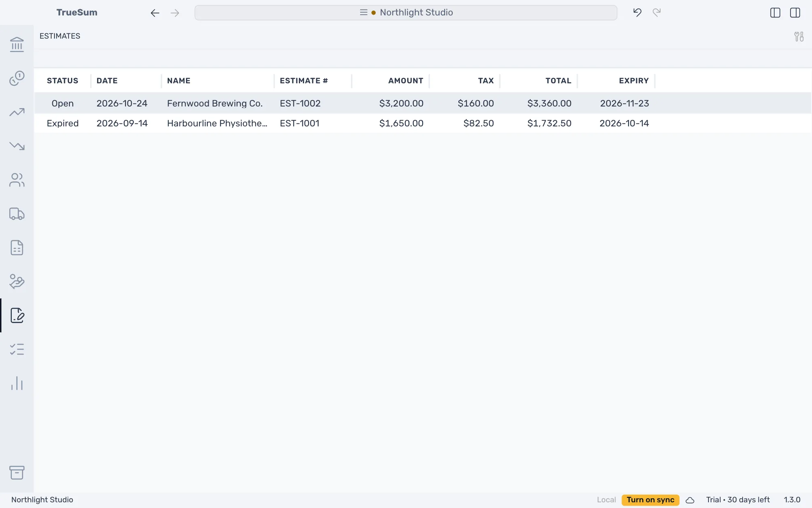
Task: Sort by the TOTAL column header
Action: coord(558,80)
